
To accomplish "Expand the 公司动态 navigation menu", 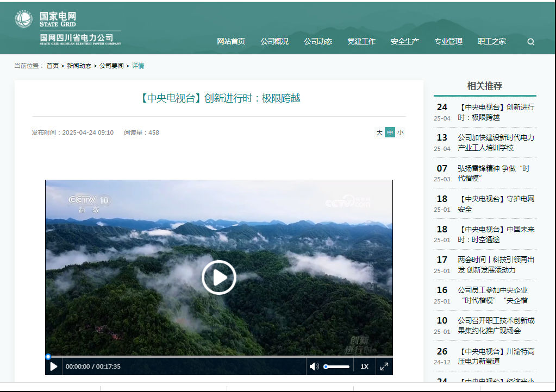I will pyautogui.click(x=318, y=41).
